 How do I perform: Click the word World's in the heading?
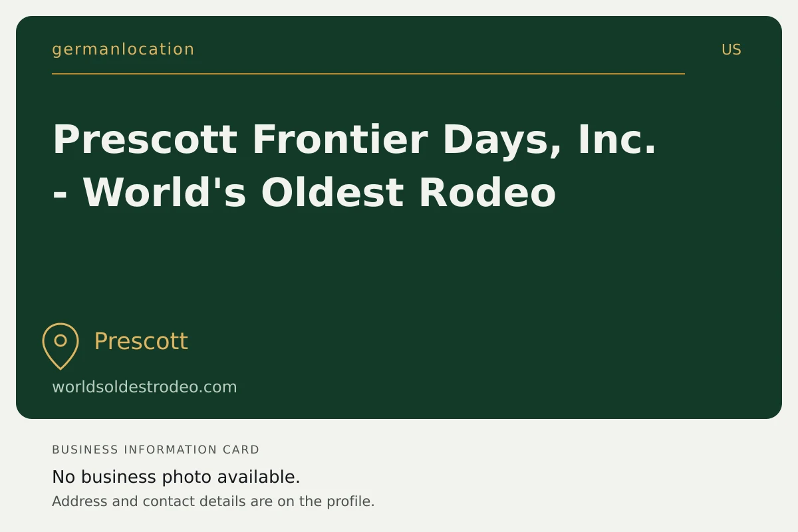[x=164, y=193]
